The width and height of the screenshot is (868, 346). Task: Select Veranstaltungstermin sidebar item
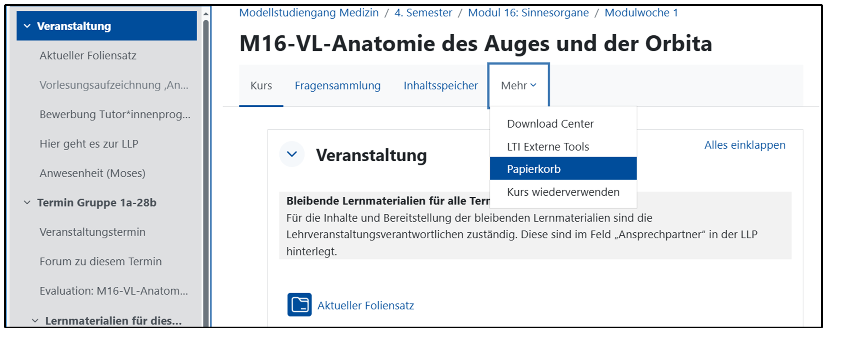click(92, 232)
